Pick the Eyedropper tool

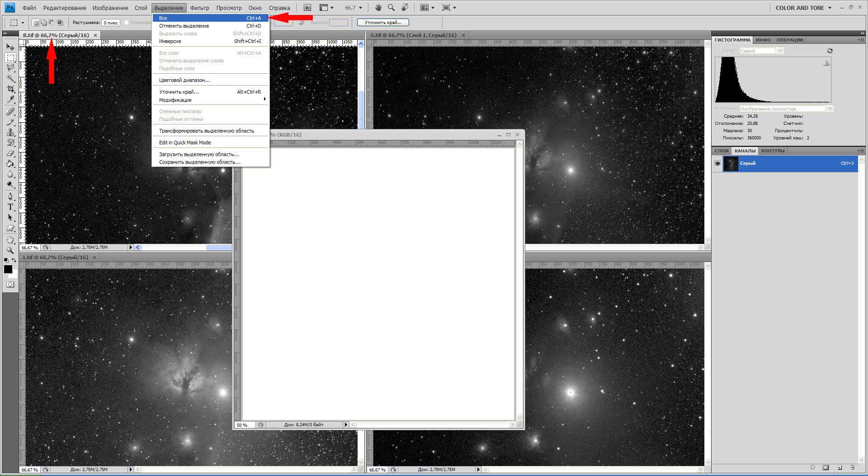[x=10, y=99]
